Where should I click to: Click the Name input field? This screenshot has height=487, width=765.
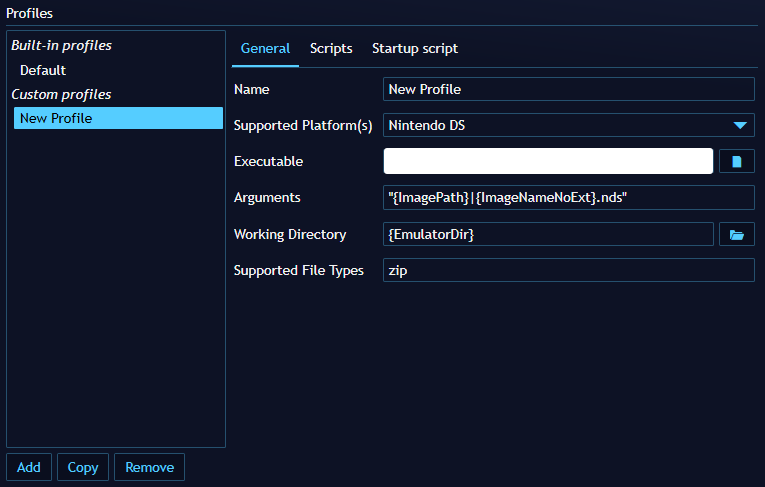click(x=569, y=89)
